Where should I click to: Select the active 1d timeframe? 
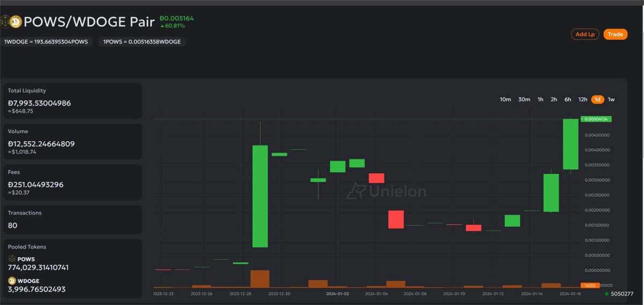597,100
